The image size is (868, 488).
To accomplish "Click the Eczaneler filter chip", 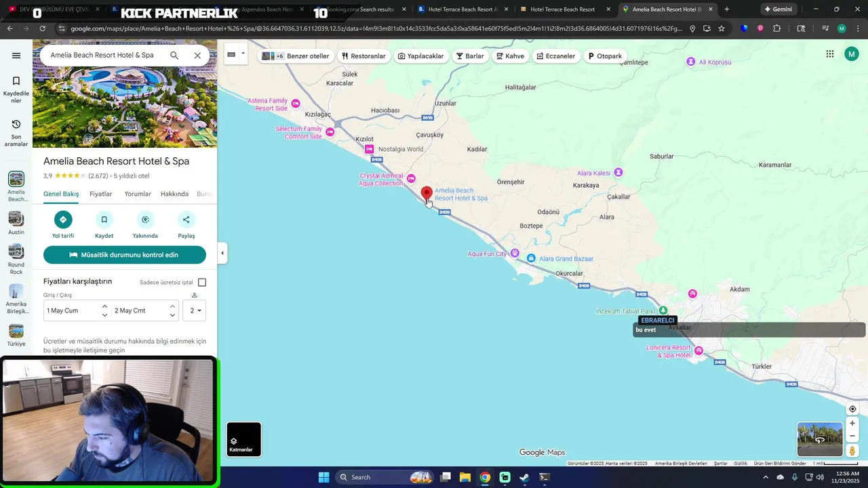I will 555,56.
